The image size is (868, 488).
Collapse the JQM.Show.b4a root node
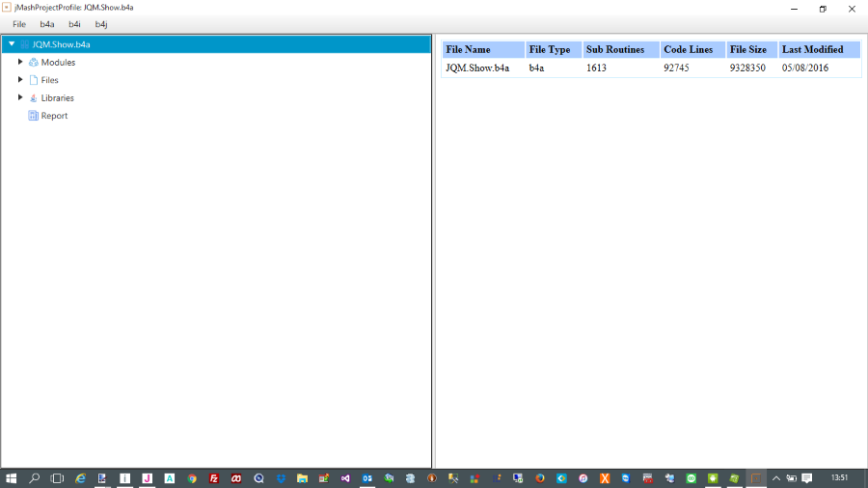tap(12, 43)
